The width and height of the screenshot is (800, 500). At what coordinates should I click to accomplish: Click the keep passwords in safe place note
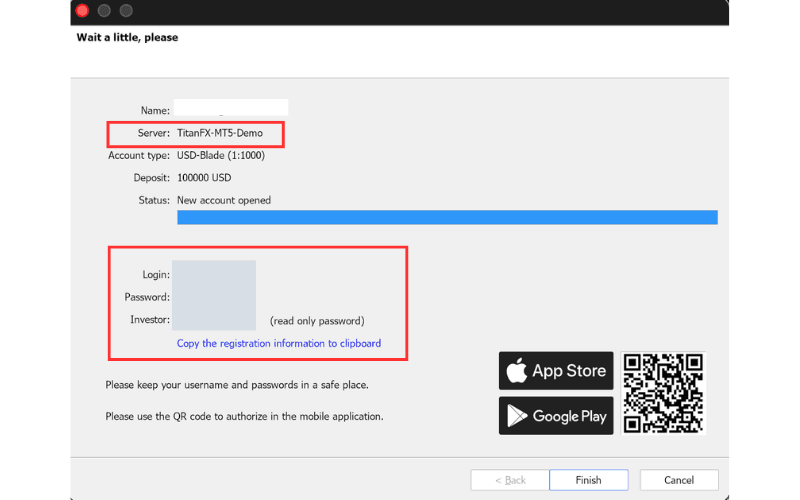(237, 385)
